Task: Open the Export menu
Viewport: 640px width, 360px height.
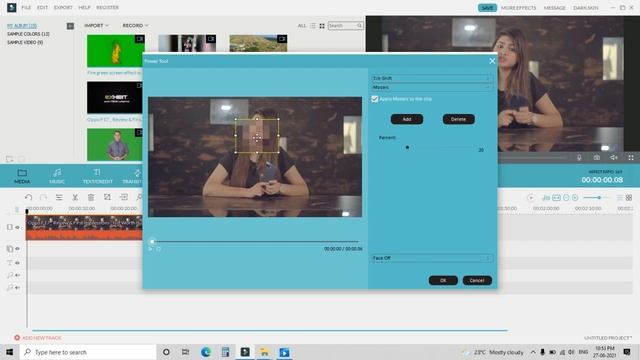Action: [63, 7]
